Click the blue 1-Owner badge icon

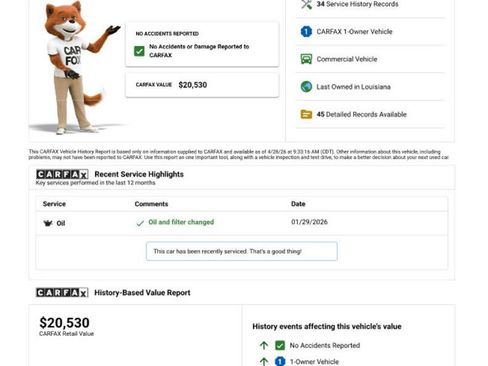tap(306, 32)
